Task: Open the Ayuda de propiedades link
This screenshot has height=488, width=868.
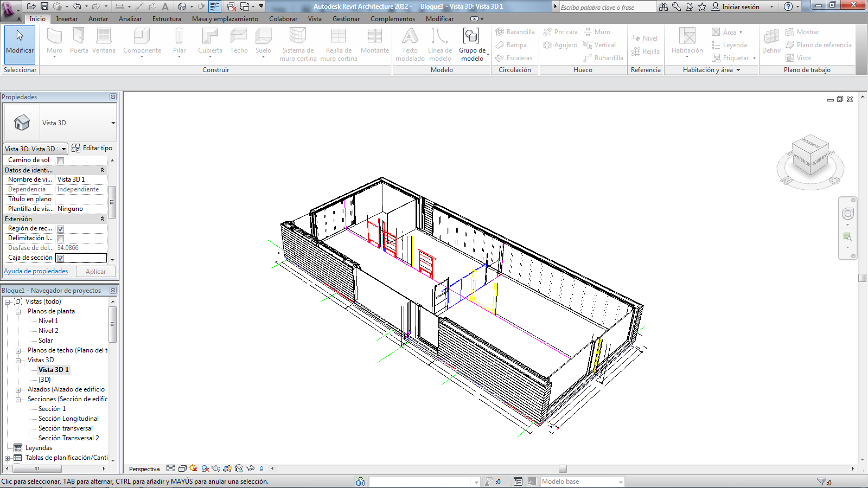Action: tap(36, 271)
